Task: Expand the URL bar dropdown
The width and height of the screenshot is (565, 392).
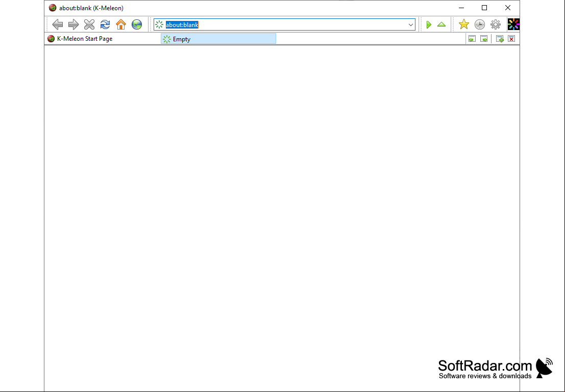Action: click(x=410, y=25)
